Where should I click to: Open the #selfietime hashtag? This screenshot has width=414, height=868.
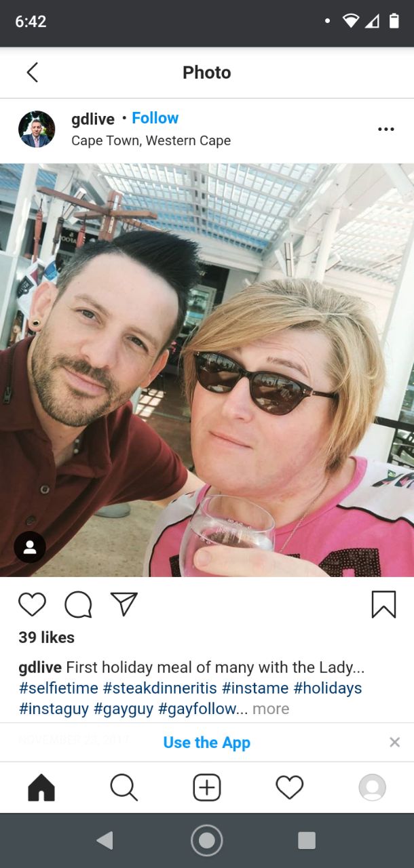[58, 688]
